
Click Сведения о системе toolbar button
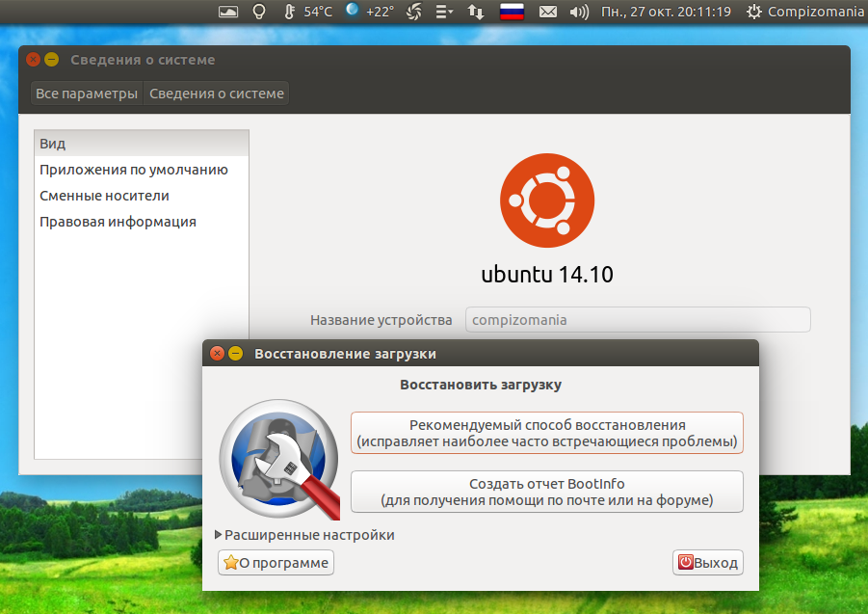pyautogui.click(x=217, y=93)
